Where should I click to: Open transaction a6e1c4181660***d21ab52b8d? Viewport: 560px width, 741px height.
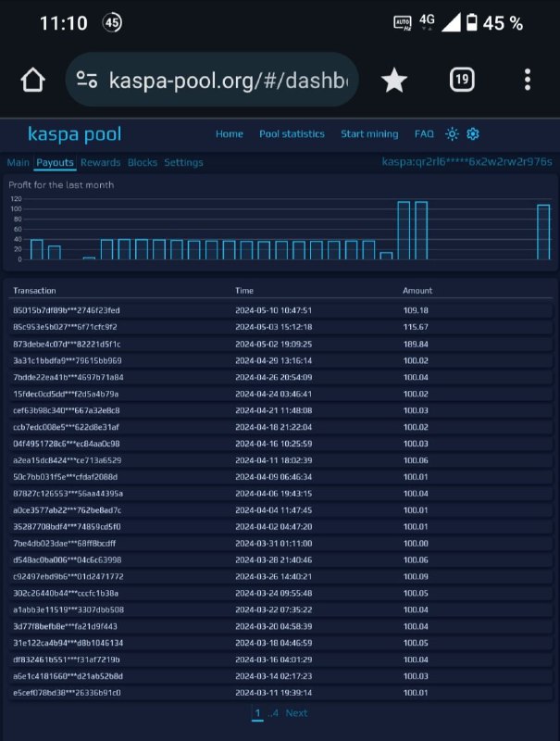click(68, 676)
